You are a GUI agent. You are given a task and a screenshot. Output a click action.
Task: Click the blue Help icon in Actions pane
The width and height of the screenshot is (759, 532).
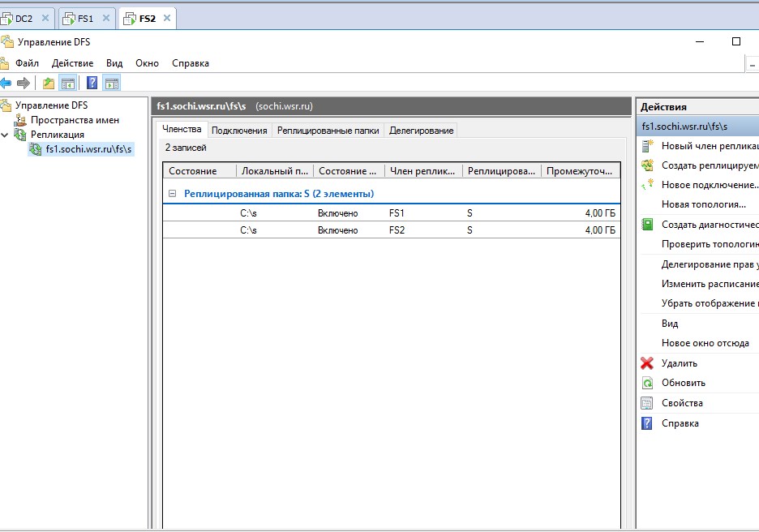(x=647, y=423)
